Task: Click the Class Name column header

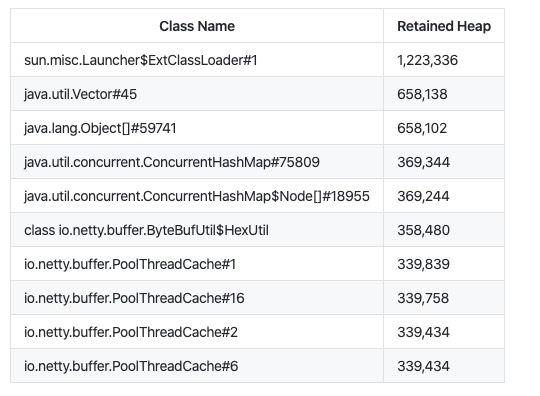Action: (x=197, y=26)
